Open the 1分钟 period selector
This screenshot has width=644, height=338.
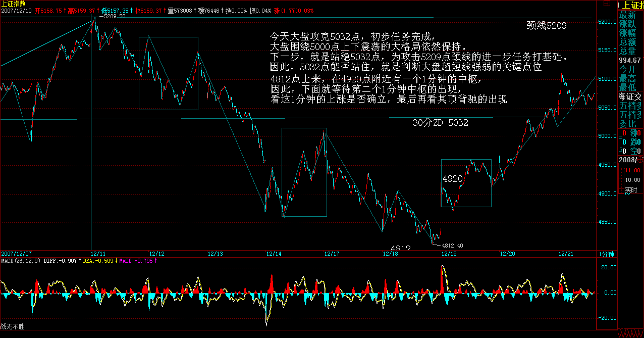pos(606,254)
